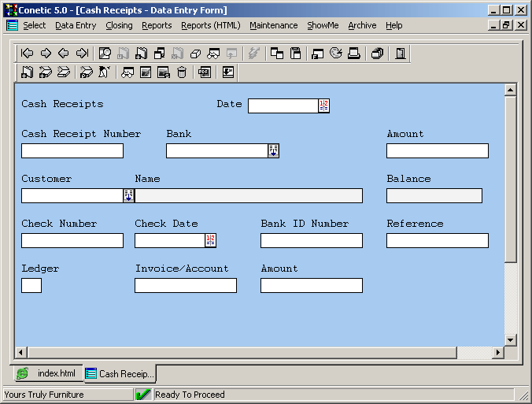
Task: Click the exit door icon
Action: 401,54
